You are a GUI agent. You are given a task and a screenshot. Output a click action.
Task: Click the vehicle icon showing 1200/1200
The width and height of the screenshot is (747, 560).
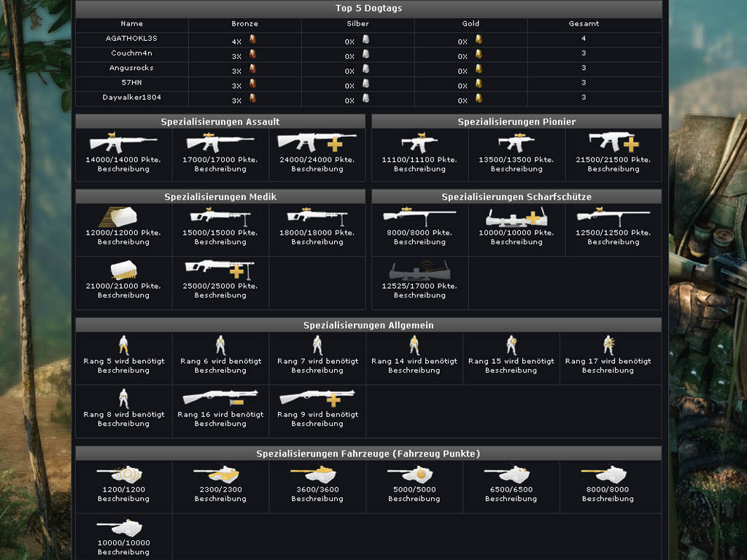123,474
